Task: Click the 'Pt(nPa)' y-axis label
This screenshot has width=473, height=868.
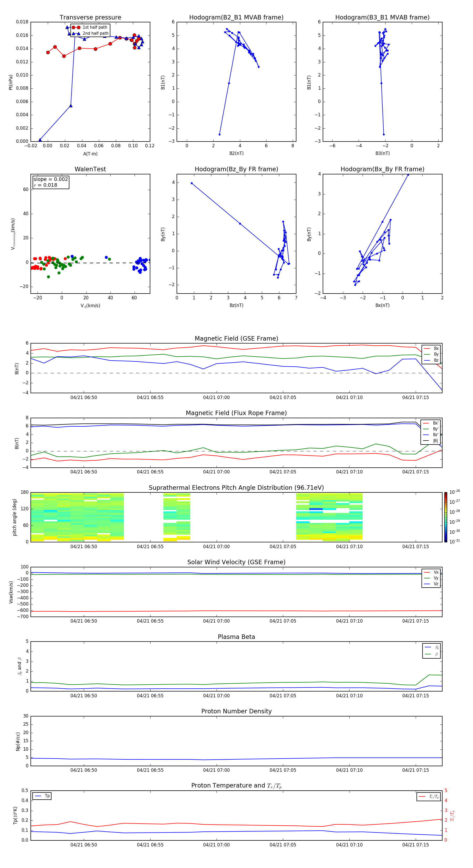Action: 11,82
